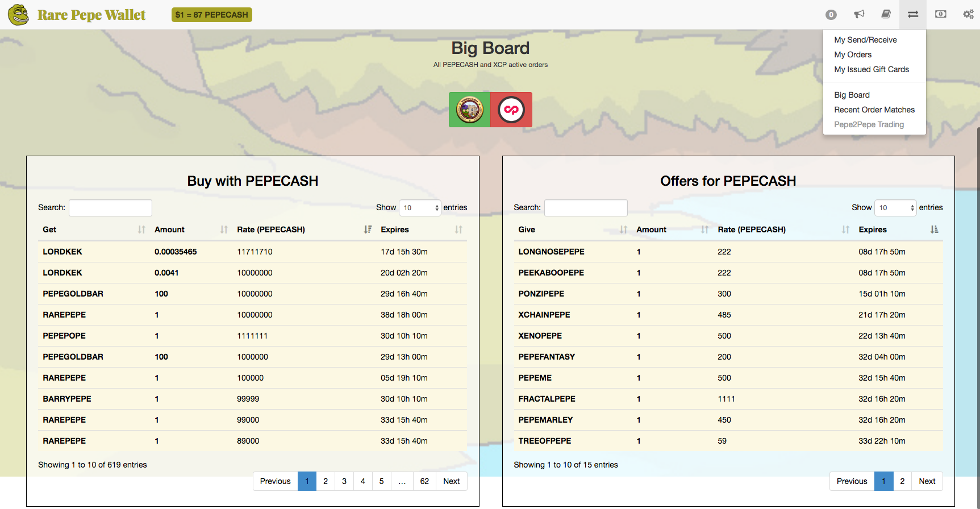
Task: Select PEPEMARLEY offer row
Action: coord(728,420)
